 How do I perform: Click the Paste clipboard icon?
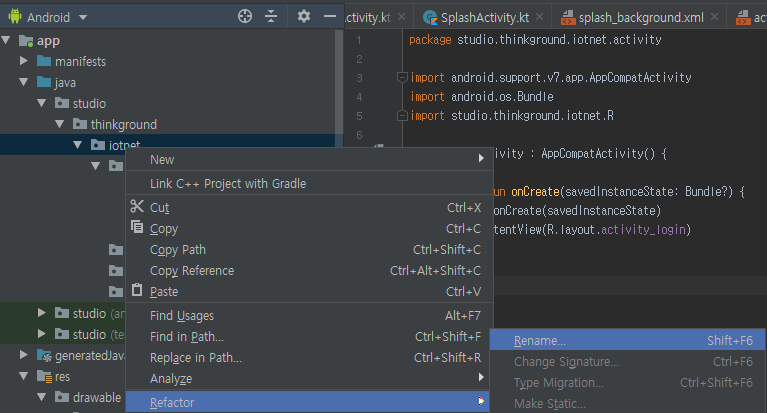137,290
